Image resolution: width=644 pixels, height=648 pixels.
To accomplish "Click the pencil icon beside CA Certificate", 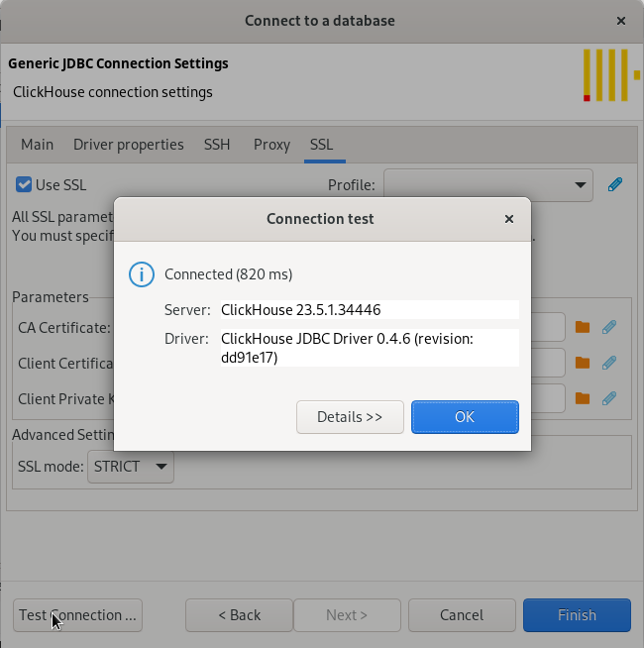I will click(x=610, y=327).
